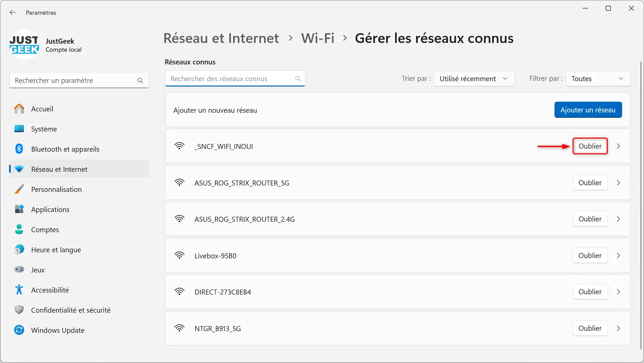Click Wi-Fi icon beside DIRECT-273C8EB4

point(179,292)
